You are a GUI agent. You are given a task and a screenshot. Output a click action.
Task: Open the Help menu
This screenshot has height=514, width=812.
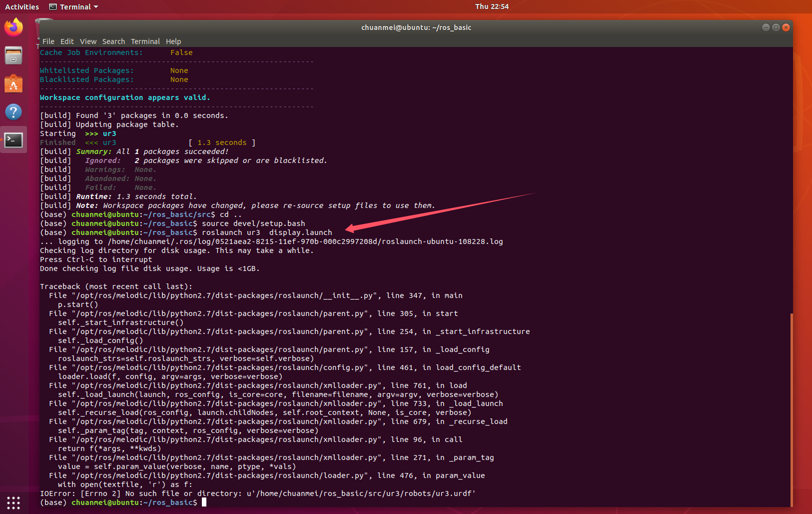coord(173,41)
